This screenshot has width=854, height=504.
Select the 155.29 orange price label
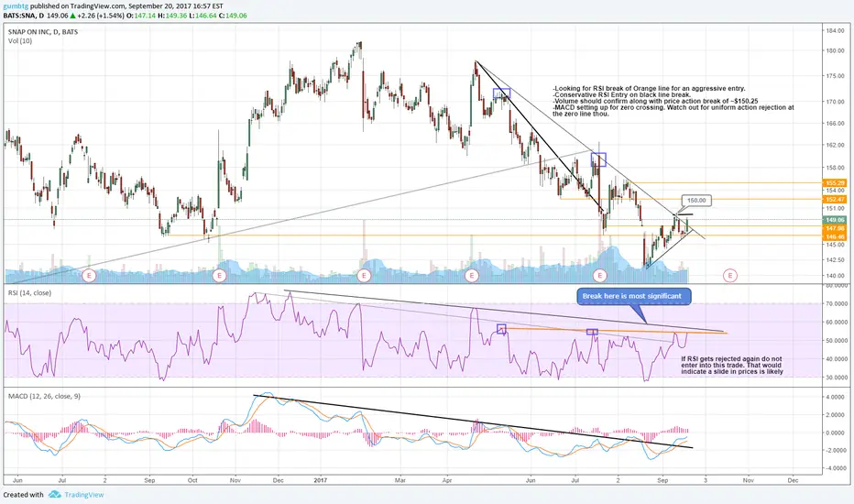[x=835, y=183]
